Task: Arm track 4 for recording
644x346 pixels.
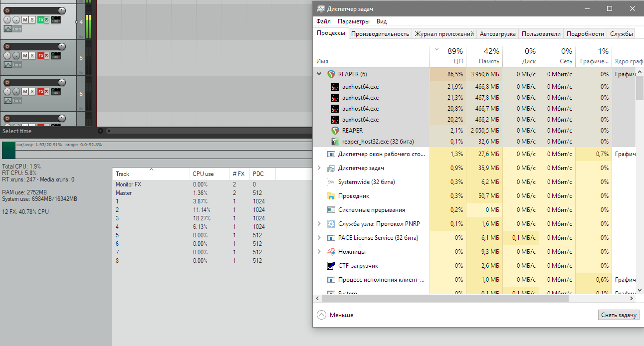Action: coord(7,10)
